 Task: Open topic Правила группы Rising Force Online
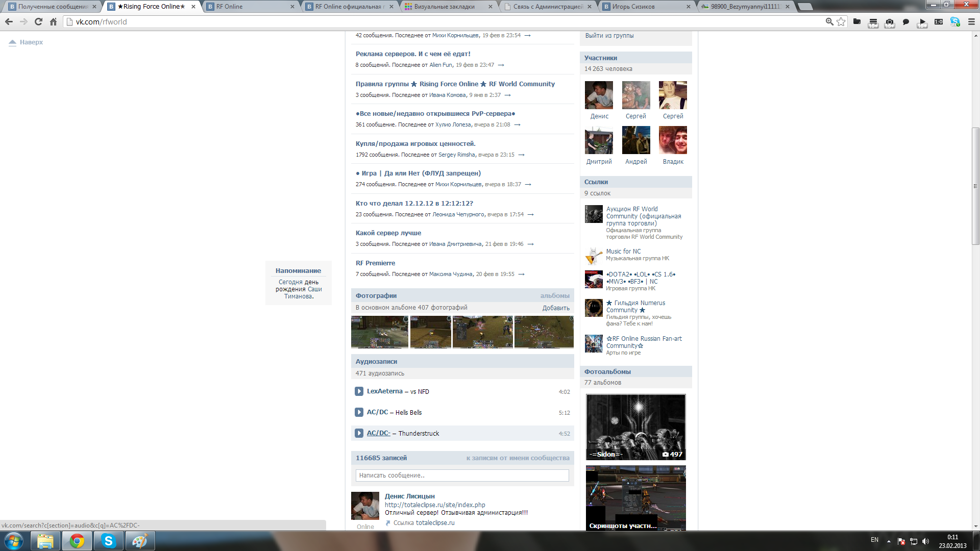[x=455, y=84]
